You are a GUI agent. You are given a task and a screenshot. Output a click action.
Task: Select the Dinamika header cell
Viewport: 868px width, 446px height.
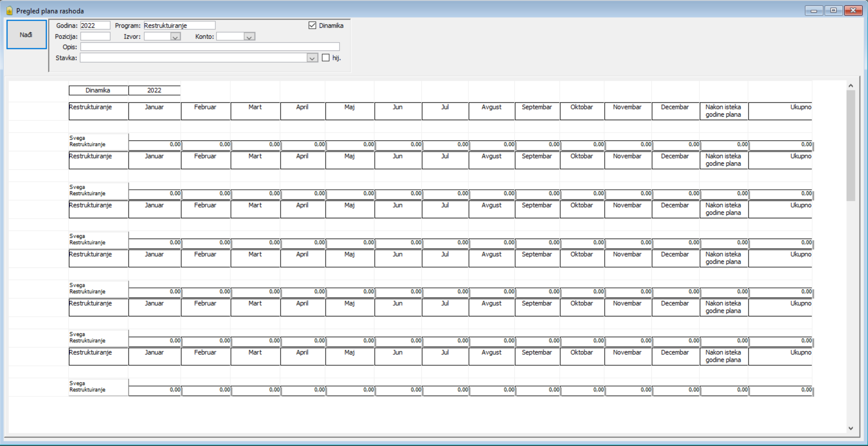pos(98,90)
